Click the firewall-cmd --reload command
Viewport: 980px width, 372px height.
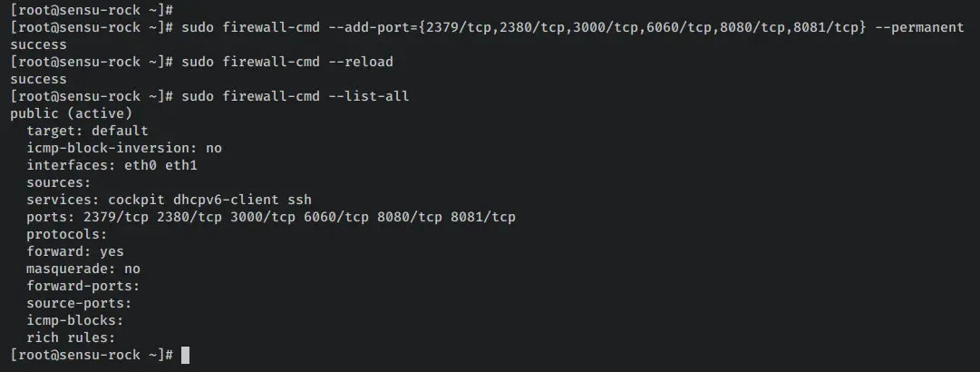[286, 62]
